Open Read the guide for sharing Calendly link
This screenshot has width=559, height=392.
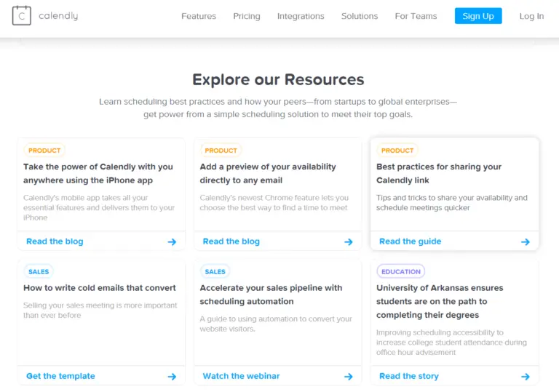pos(410,241)
